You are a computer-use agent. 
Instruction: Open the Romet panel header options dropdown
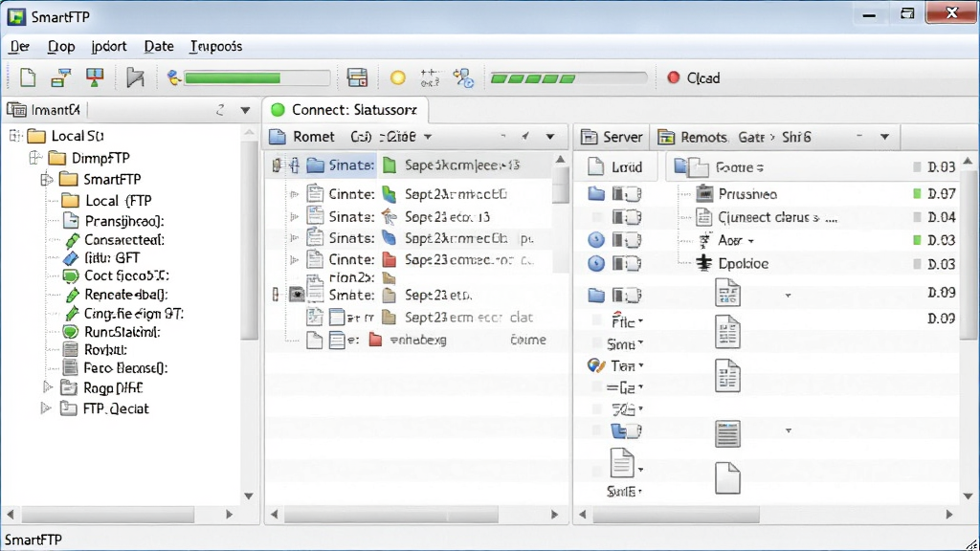pos(550,137)
